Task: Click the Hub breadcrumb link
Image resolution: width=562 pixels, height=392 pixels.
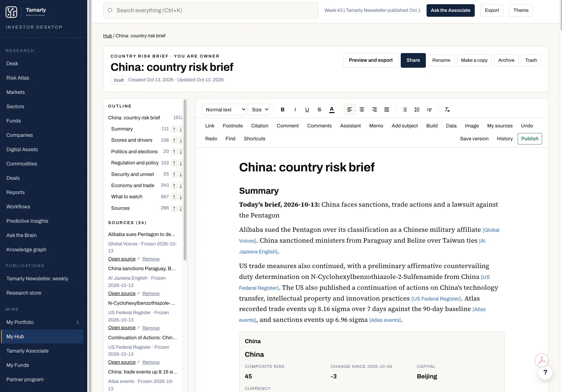Action: (x=108, y=36)
